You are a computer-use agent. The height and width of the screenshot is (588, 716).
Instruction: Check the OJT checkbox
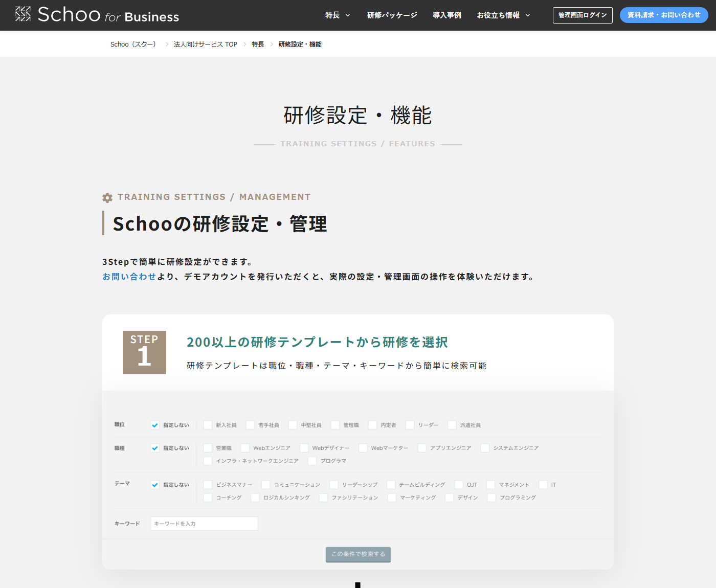459,485
